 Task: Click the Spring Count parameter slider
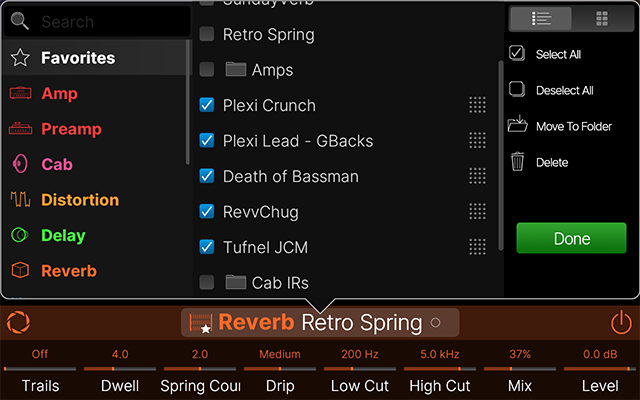click(200, 369)
